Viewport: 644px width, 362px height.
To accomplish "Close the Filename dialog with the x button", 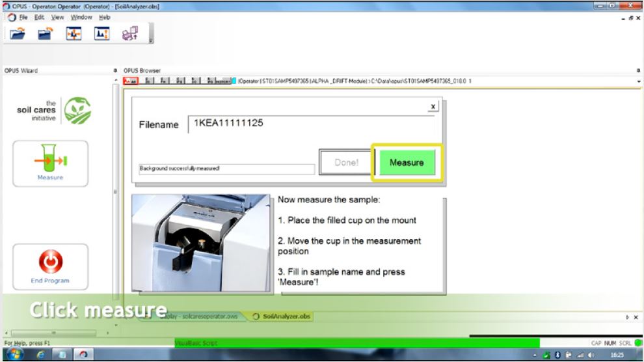I will click(433, 106).
